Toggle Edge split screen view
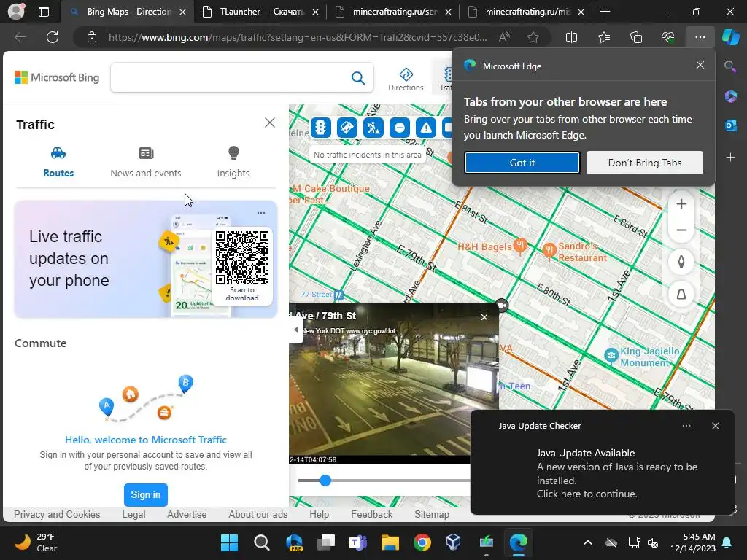The image size is (747, 560). 571,37
